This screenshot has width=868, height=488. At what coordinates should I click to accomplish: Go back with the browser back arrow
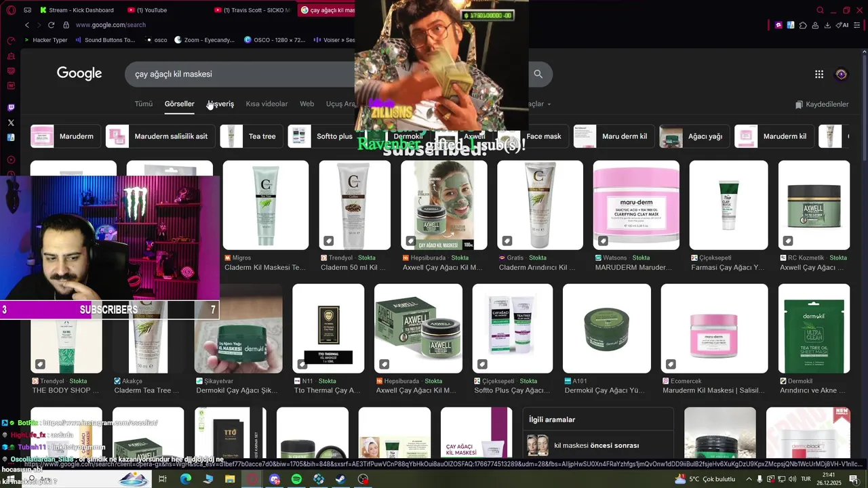(27, 25)
